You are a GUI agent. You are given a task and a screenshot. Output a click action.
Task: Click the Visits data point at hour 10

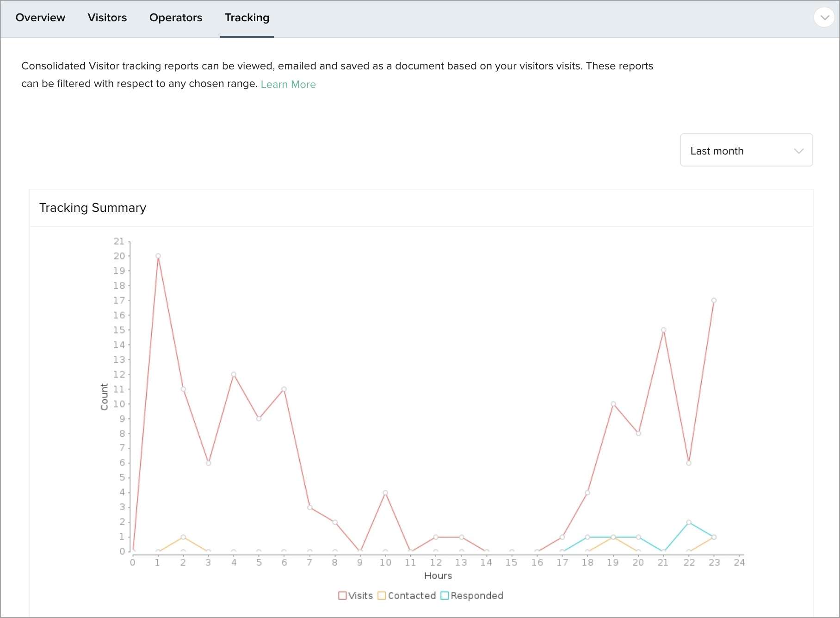point(385,493)
